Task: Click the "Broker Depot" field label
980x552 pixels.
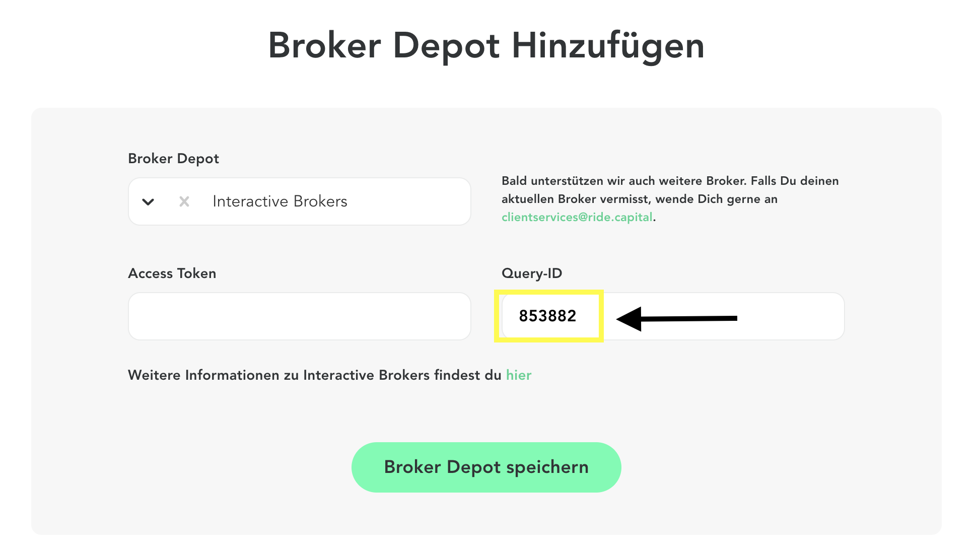Action: pyautogui.click(x=173, y=159)
